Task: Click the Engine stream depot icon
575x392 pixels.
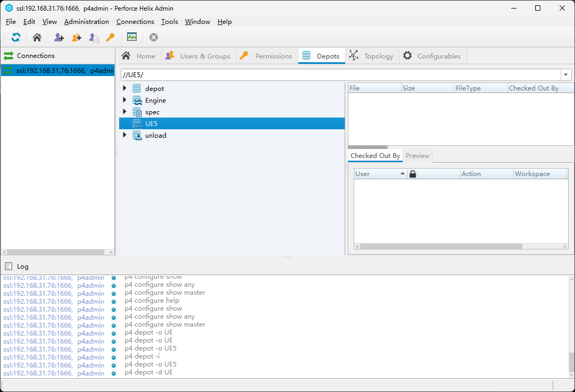Action: pos(137,100)
